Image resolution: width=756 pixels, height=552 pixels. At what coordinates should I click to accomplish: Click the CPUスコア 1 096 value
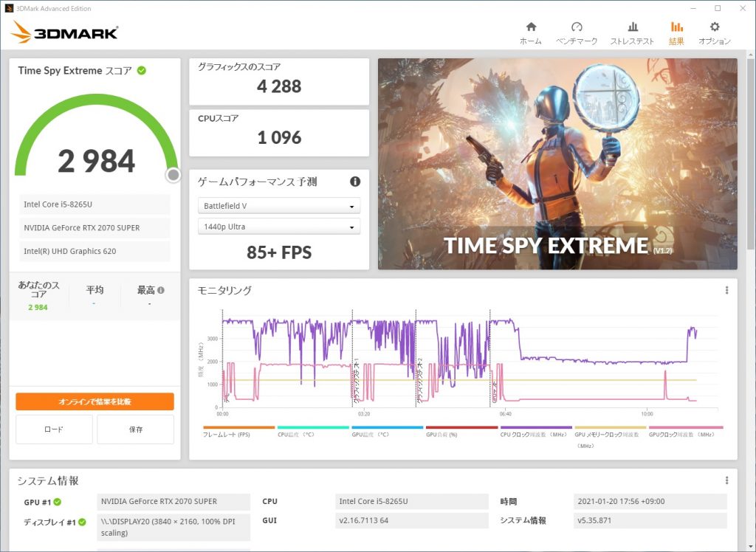point(278,138)
